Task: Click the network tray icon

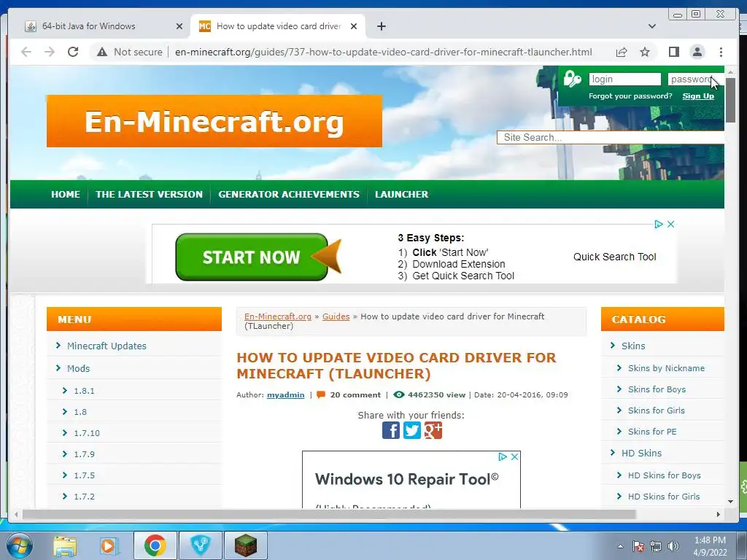Action: (656, 546)
